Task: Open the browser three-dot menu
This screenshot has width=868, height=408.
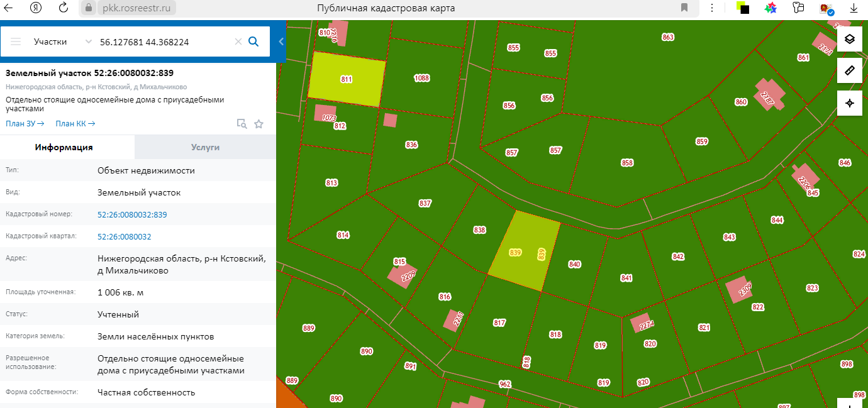Action: point(711,8)
